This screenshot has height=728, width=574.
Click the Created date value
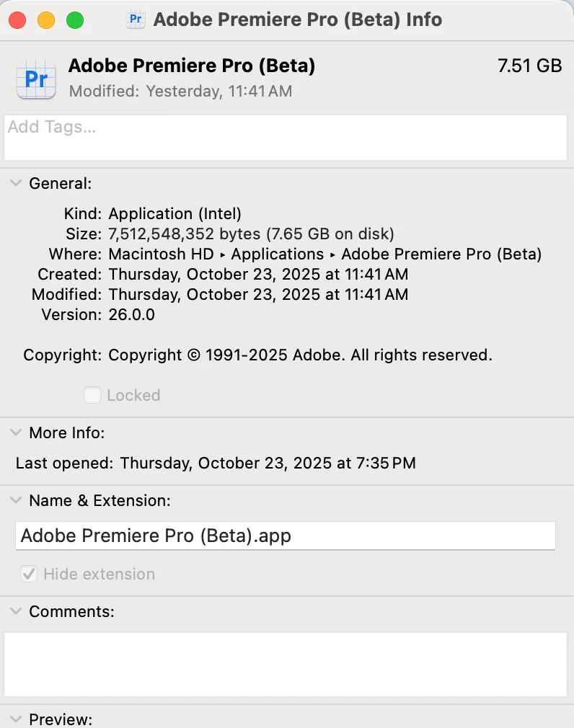[258, 275]
